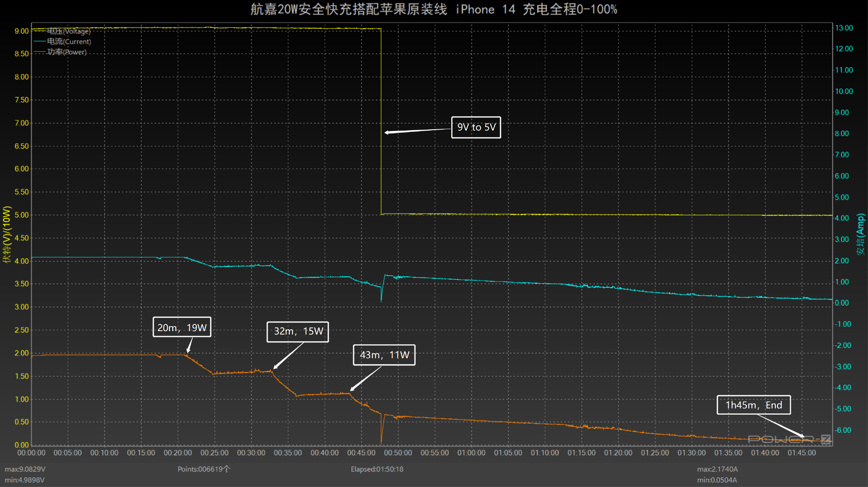Click the max:2.1740A status value
Viewport: 868px width, 487px height.
pos(717,469)
